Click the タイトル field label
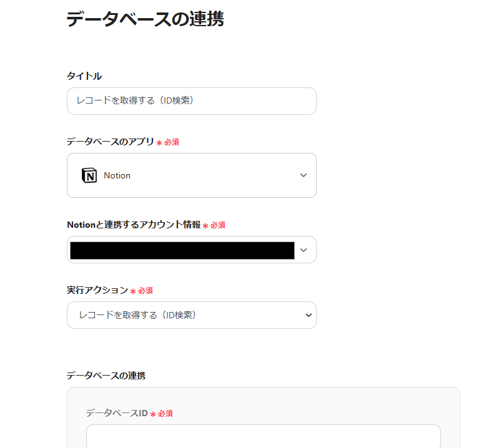The image size is (504, 448). (x=84, y=75)
